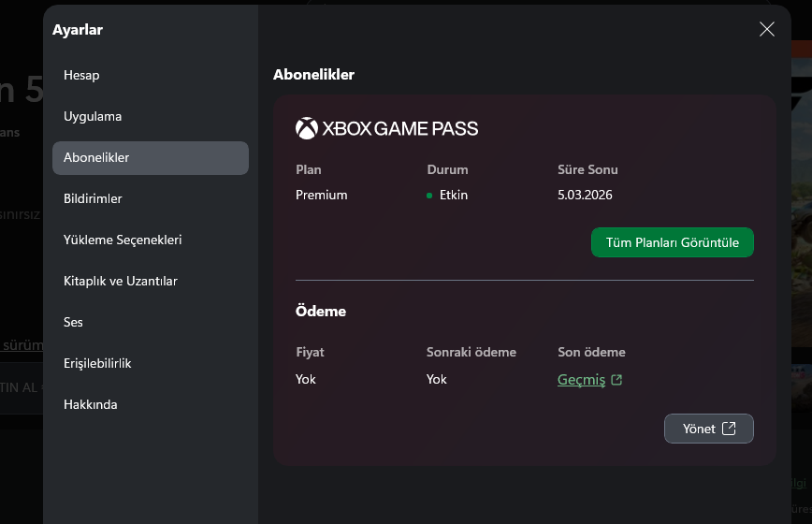
Task: Close the Ayarlar settings dialog
Action: [766, 29]
